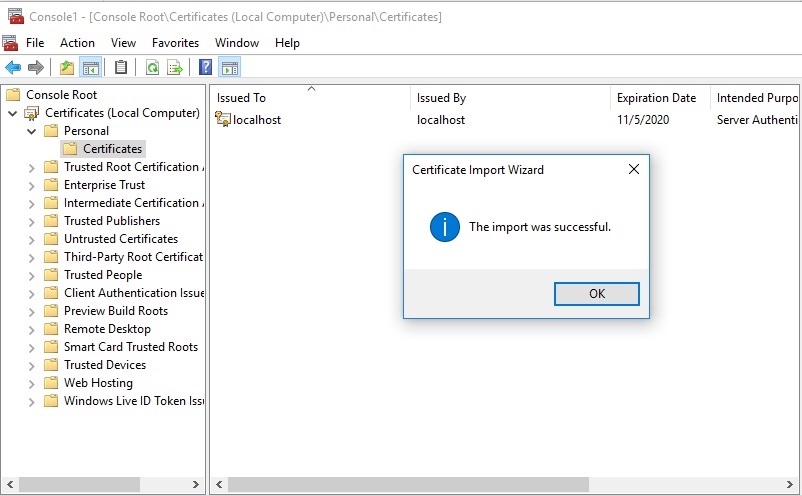Click the toolbox icon beside the File menu
This screenshot has width=802, height=496.
pyautogui.click(x=11, y=42)
